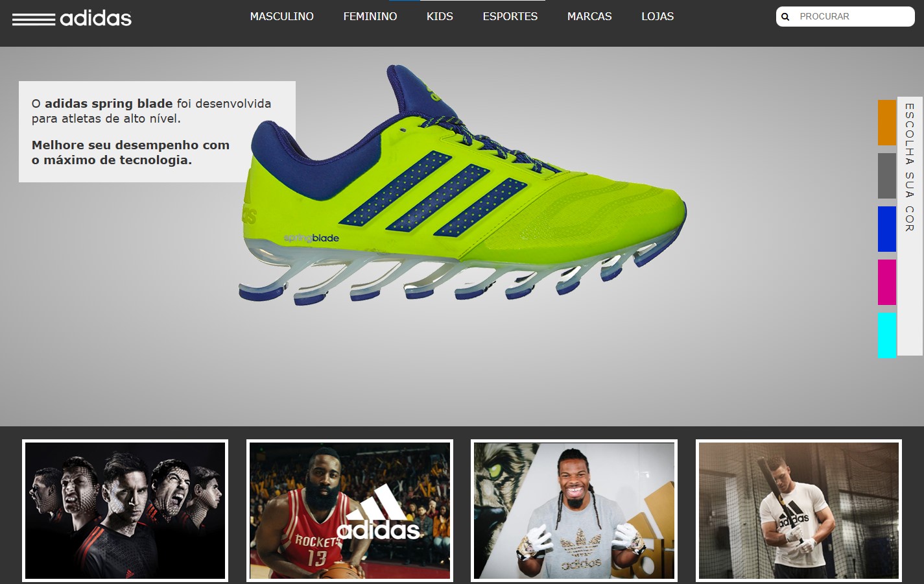Select MARCAS in the navigation bar
Screen dimensions: 924x584
pyautogui.click(x=589, y=17)
